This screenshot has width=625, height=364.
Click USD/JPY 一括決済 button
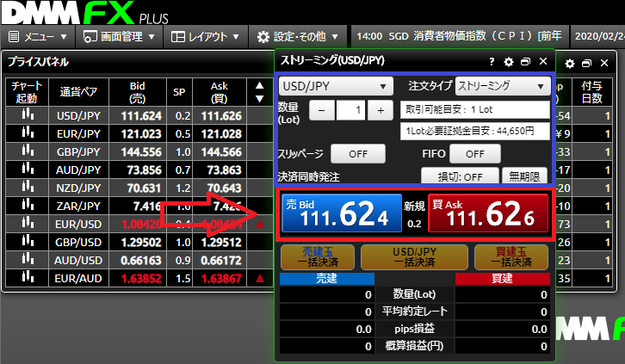pos(415,257)
